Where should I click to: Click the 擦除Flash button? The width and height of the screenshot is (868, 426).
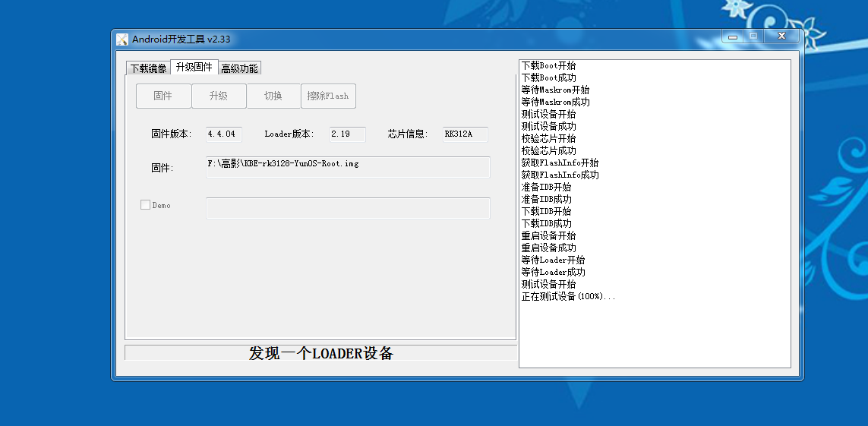[x=328, y=96]
